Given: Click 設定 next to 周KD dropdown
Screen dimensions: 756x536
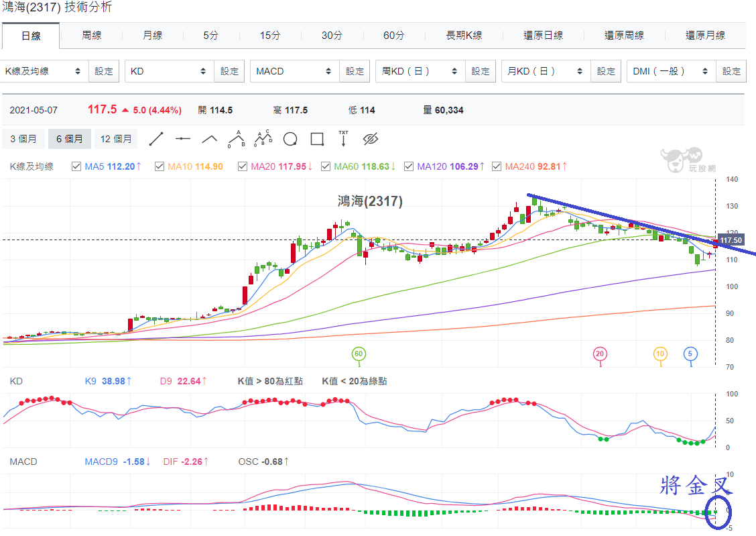Looking at the screenshot, I should [x=481, y=71].
